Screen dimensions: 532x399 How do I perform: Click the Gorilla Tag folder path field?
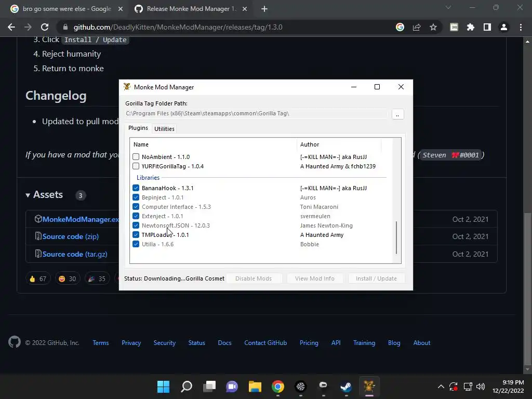pyautogui.click(x=256, y=114)
